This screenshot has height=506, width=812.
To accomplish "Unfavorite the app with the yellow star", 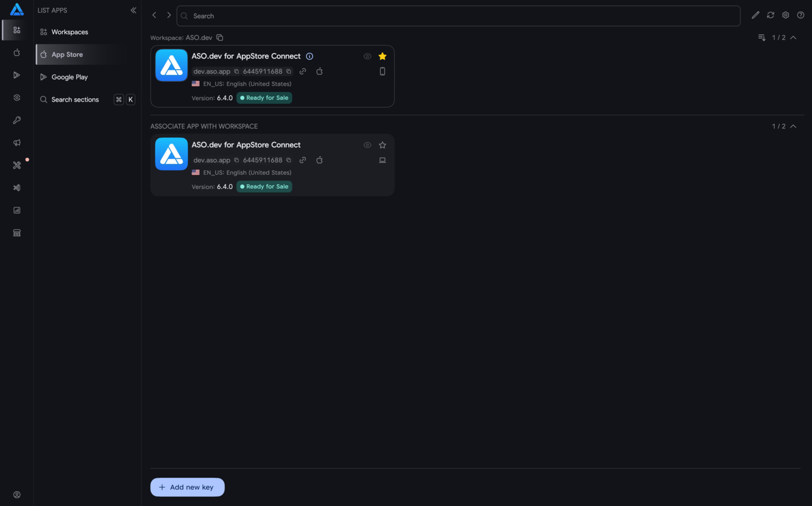I will pyautogui.click(x=382, y=56).
